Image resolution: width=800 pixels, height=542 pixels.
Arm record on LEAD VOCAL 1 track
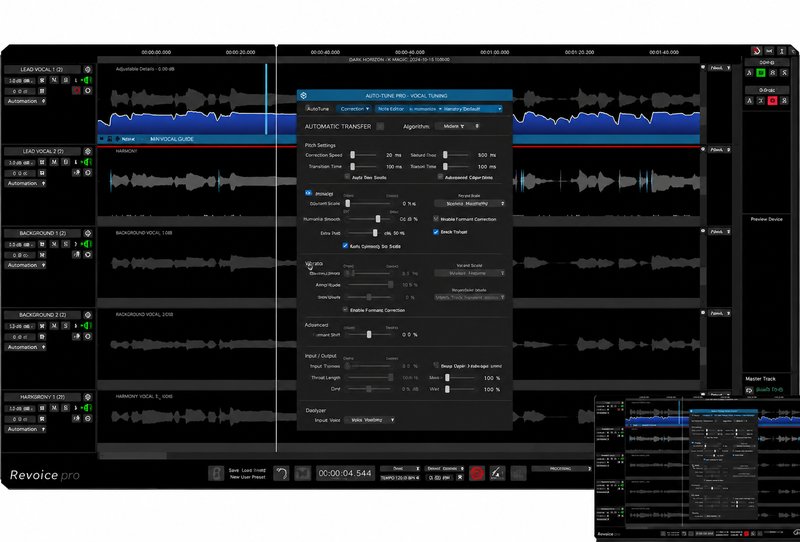pyautogui.click(x=77, y=91)
